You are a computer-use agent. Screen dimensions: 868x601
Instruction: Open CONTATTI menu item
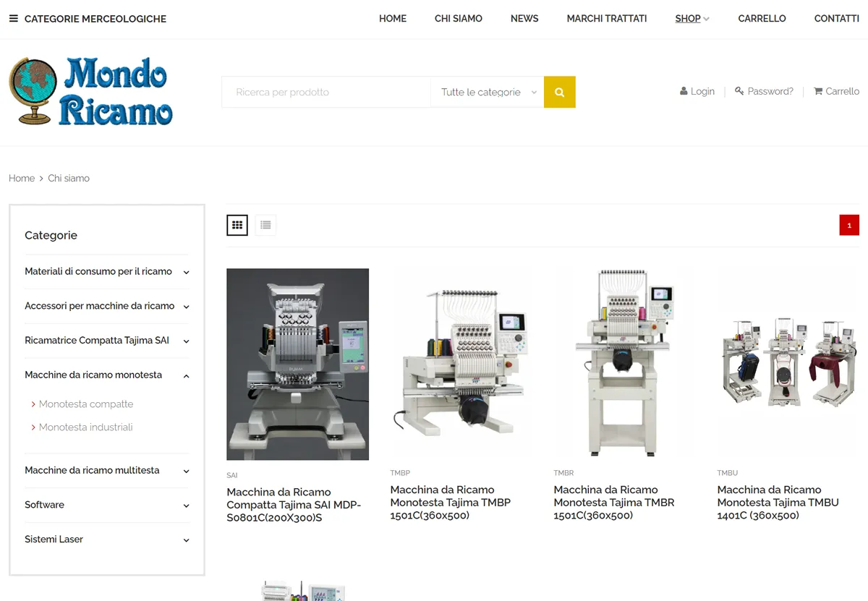[x=836, y=19]
